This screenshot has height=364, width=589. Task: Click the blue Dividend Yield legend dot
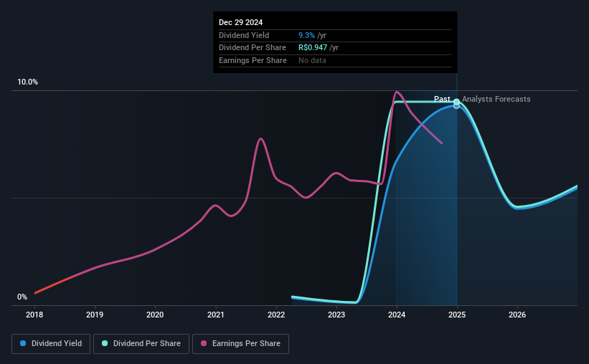pos(23,343)
